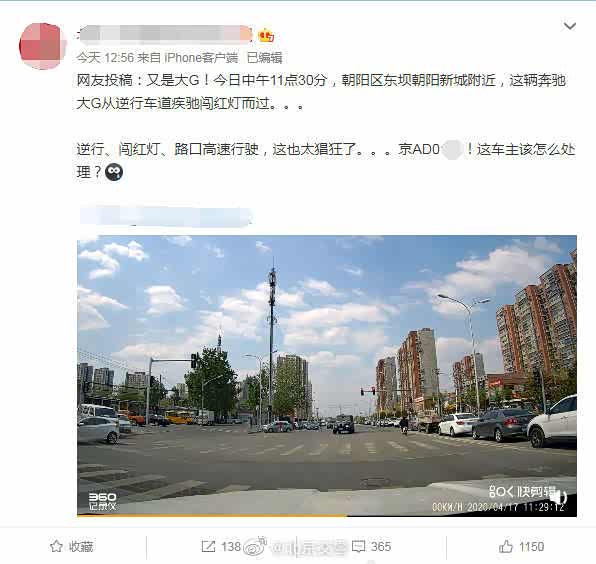
Task: Click the star 收藏 favorite icon
Action: [56, 547]
